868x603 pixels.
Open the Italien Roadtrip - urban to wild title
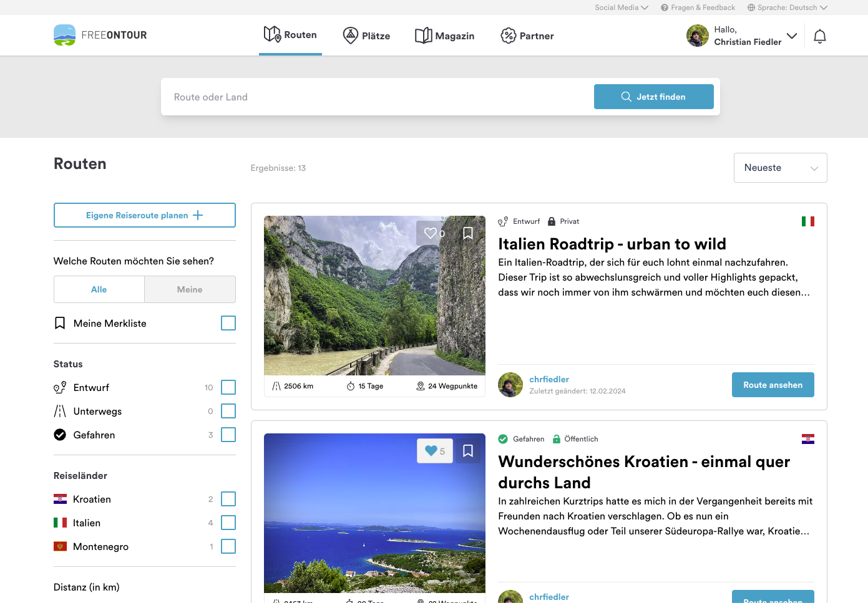pos(612,244)
